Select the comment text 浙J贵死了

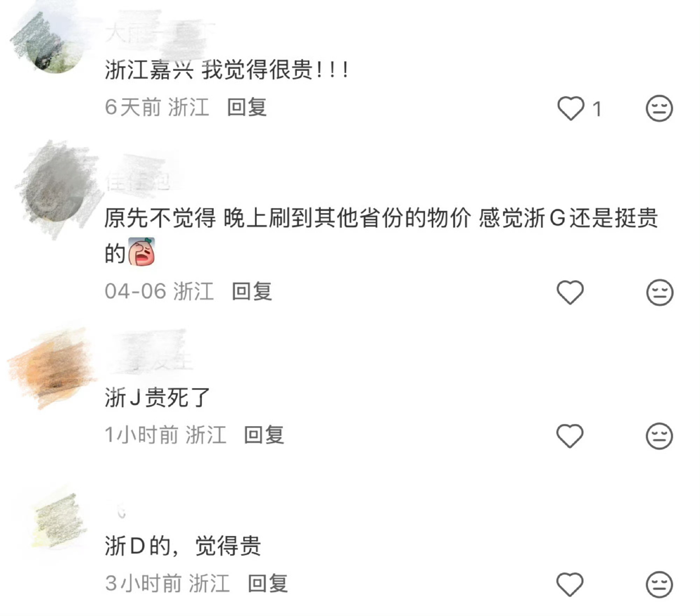point(157,398)
